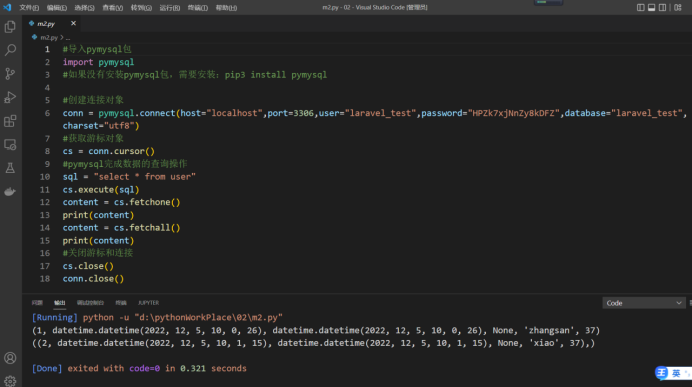Open the Run and Debug view

(x=10, y=97)
